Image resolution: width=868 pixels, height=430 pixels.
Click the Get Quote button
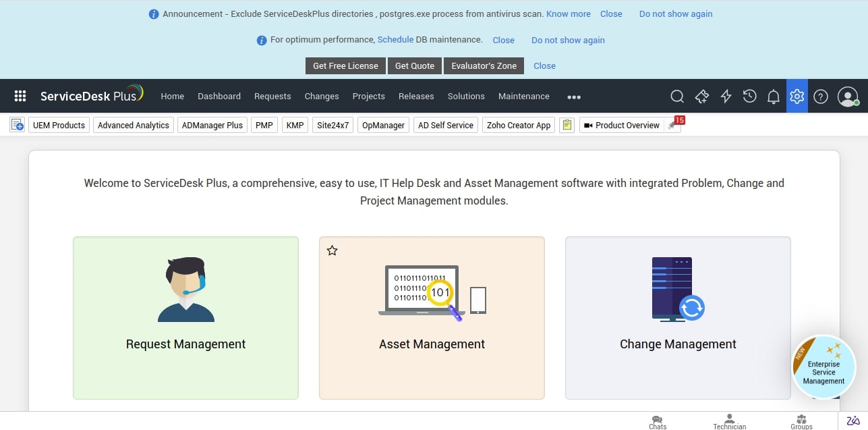[415, 65]
